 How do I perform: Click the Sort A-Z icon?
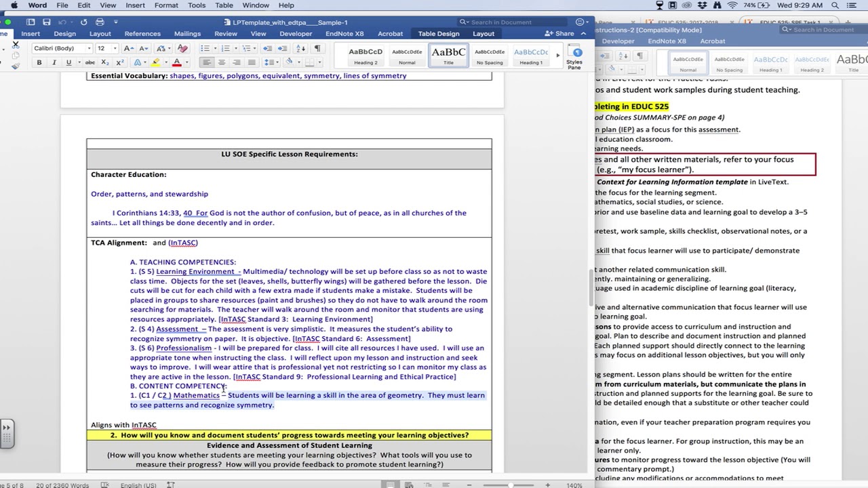[x=300, y=48]
